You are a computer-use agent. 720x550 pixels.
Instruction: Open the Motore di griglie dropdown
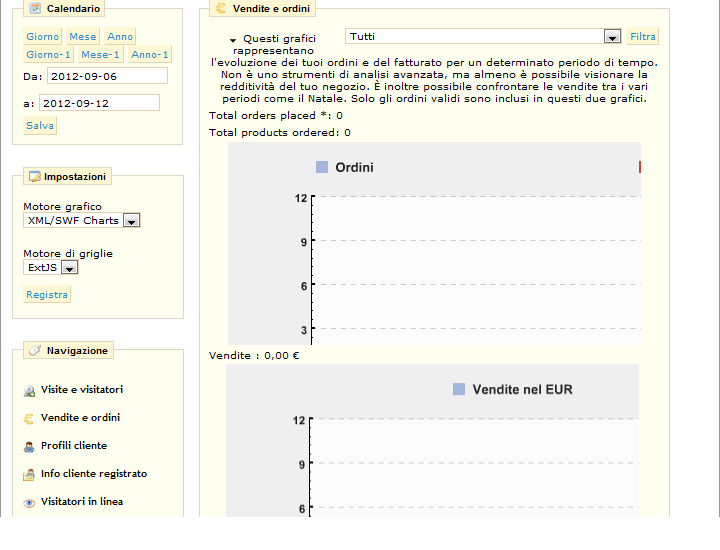coord(69,268)
